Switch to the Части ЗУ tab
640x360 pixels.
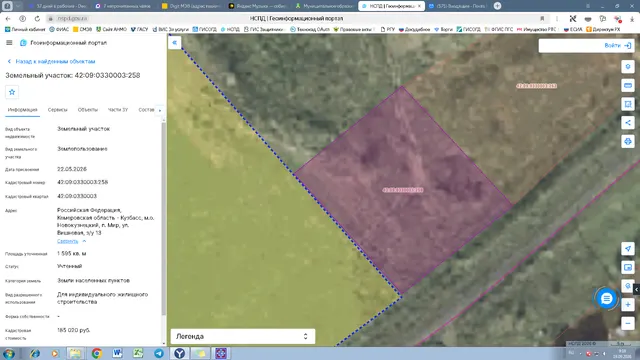(x=118, y=110)
